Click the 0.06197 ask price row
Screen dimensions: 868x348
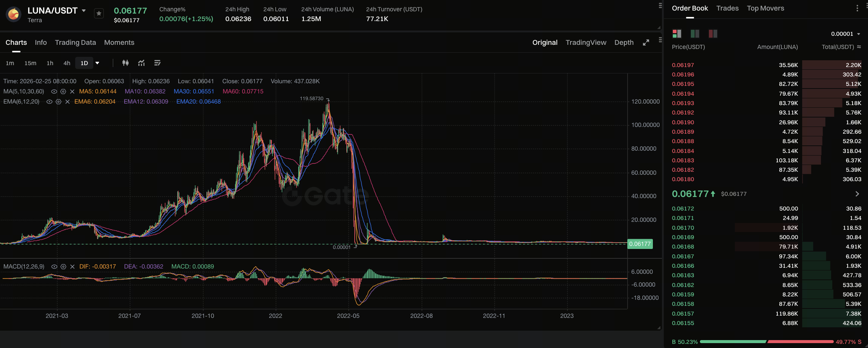click(683, 65)
